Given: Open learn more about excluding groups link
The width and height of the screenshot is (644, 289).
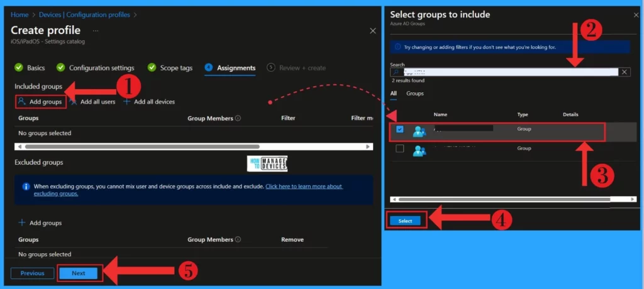Looking at the screenshot, I should tap(304, 187).
